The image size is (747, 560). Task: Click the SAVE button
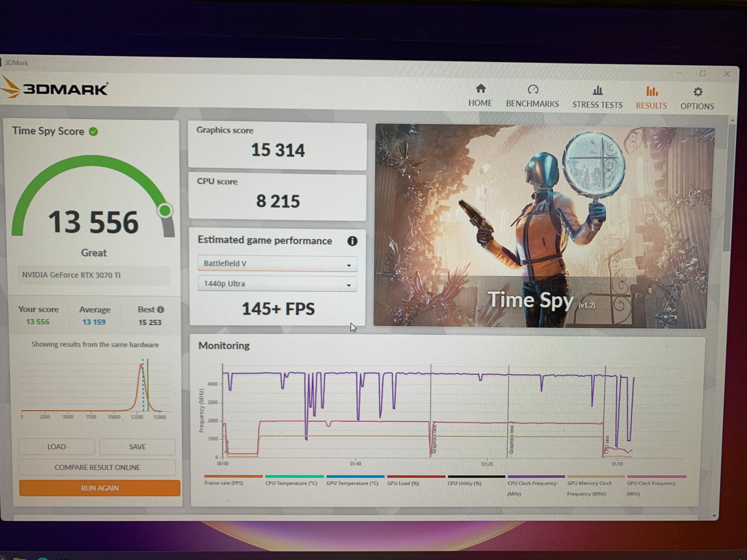[137, 447]
